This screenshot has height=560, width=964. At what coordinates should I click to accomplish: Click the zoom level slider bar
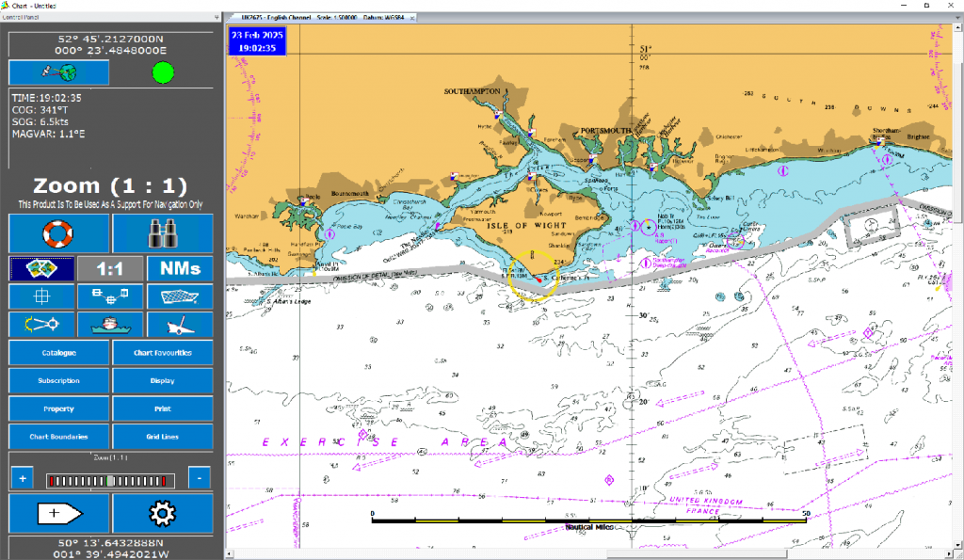click(110, 480)
